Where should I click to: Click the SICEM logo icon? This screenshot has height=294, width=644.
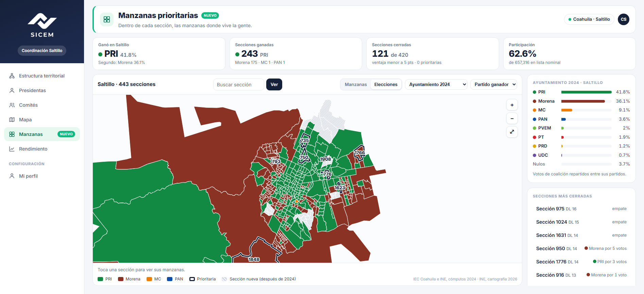click(42, 21)
